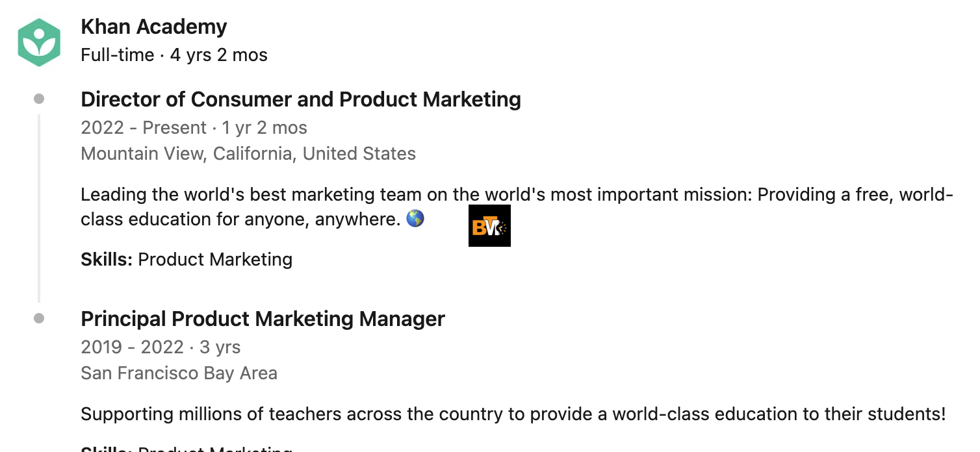The width and height of the screenshot is (980, 452).
Task: Click the globe emoji after "anywhere."
Action: click(415, 219)
